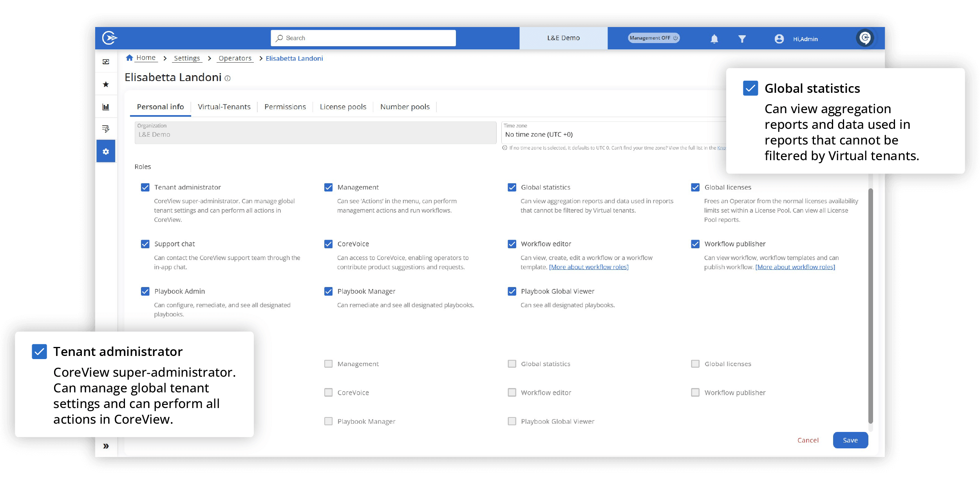Go to Settings in the breadcrumb
980x484 pixels.
[x=187, y=58]
